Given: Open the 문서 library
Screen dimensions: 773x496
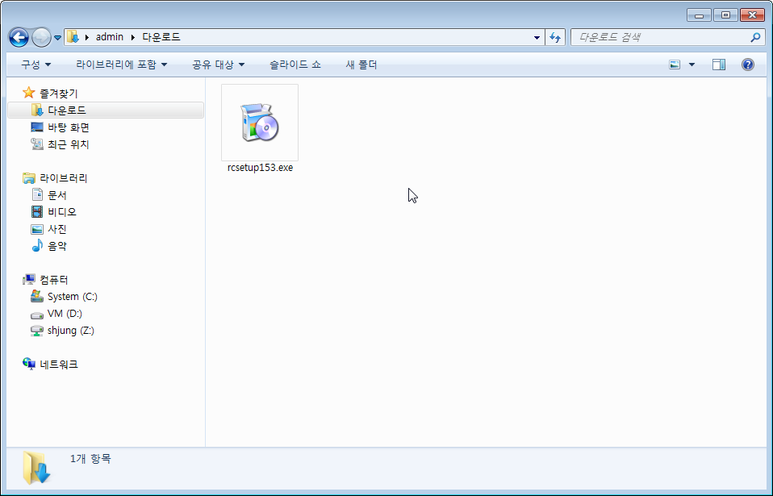Looking at the screenshot, I should point(57,195).
